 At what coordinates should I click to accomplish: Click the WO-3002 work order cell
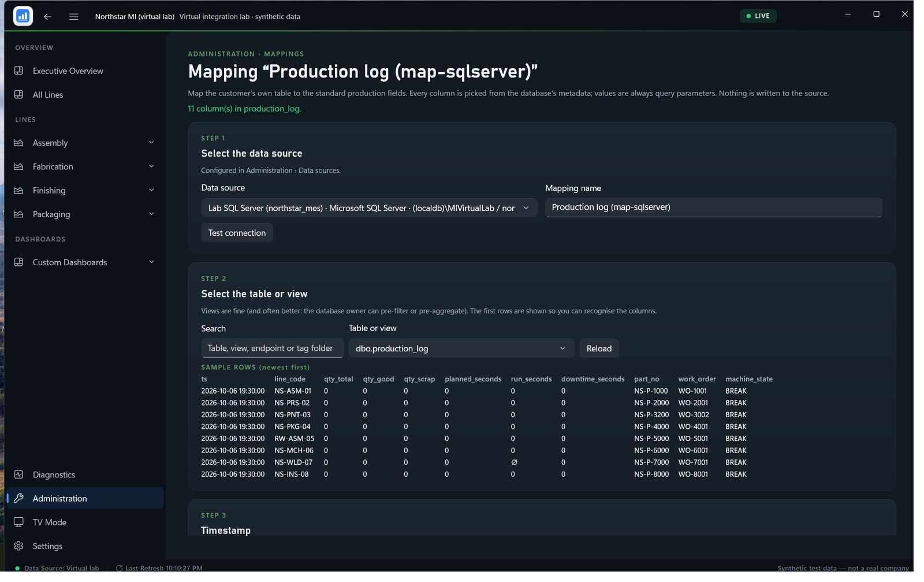click(x=694, y=415)
